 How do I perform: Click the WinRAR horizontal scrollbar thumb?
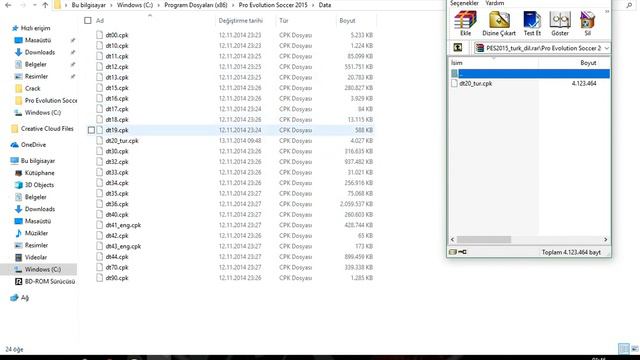point(484,240)
